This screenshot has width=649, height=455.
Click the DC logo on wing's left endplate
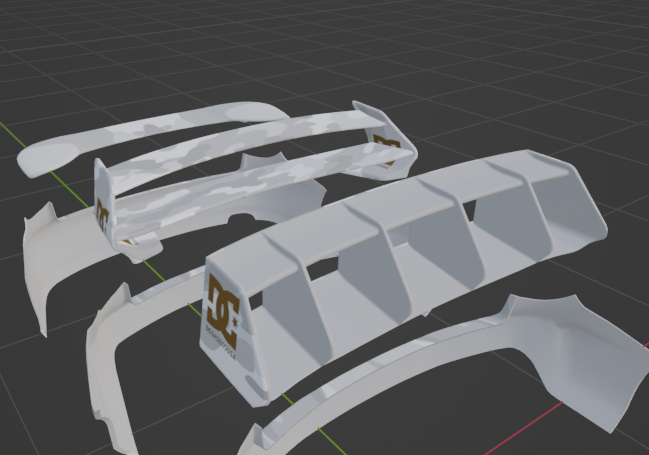coord(103,217)
